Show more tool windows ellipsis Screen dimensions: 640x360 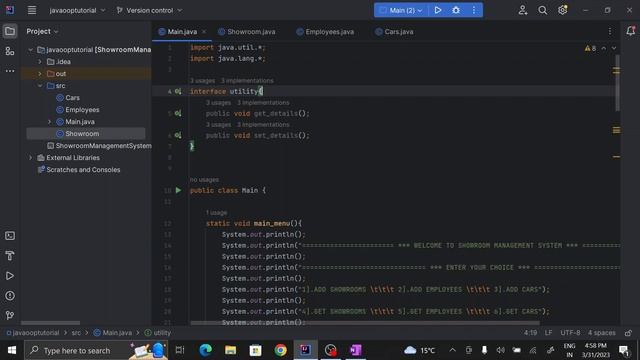coord(10,71)
